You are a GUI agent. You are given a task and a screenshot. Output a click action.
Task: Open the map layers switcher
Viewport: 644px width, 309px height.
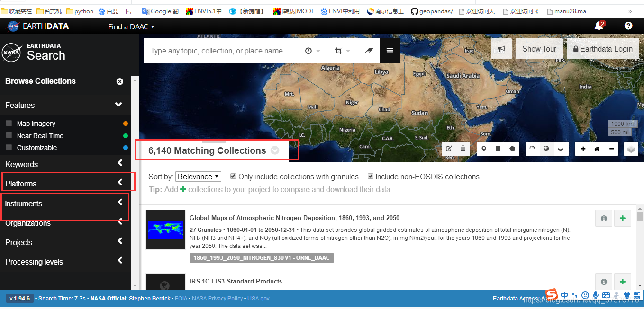[x=631, y=149]
